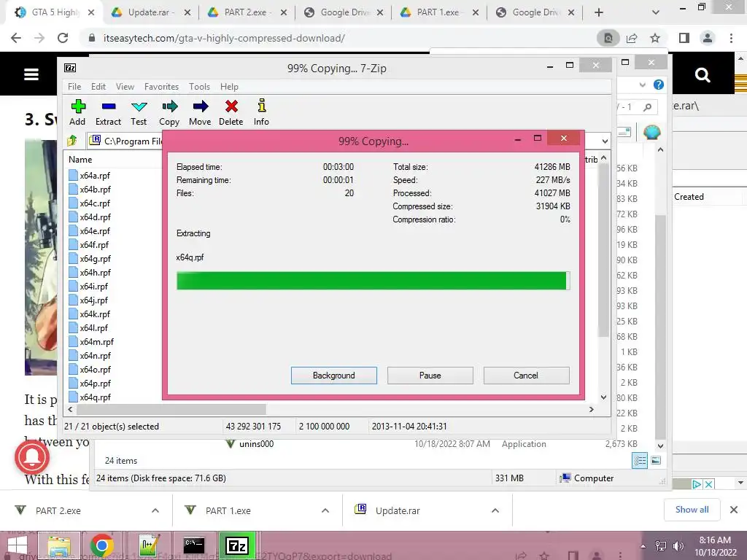Click the Info toolbar icon
747x560 pixels.
pyautogui.click(x=262, y=106)
